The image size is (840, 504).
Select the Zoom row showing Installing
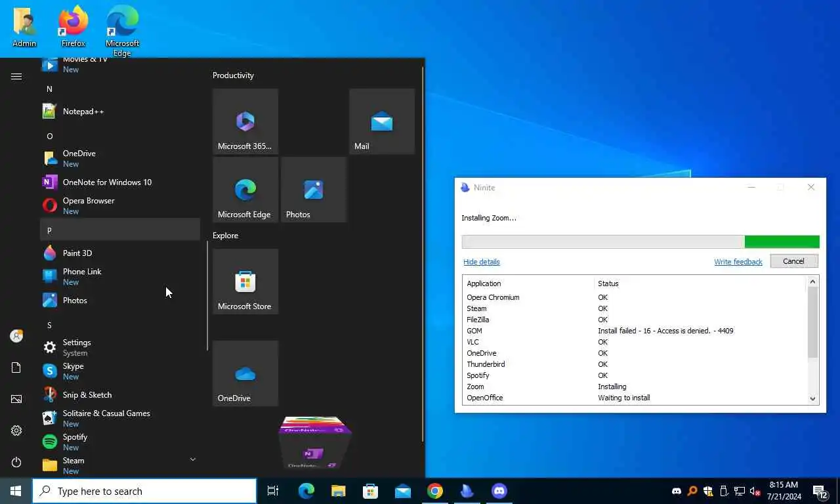(634, 387)
